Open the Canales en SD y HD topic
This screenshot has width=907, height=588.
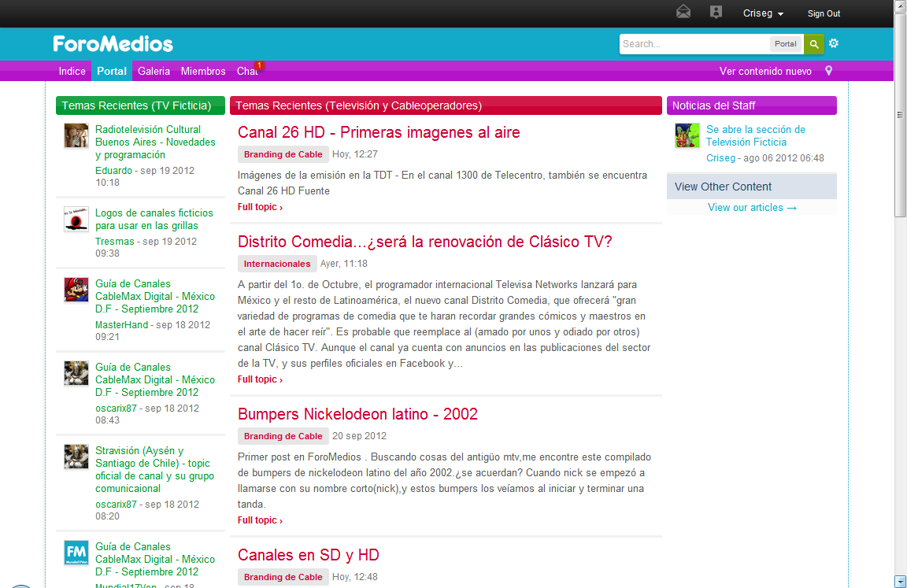click(x=309, y=555)
